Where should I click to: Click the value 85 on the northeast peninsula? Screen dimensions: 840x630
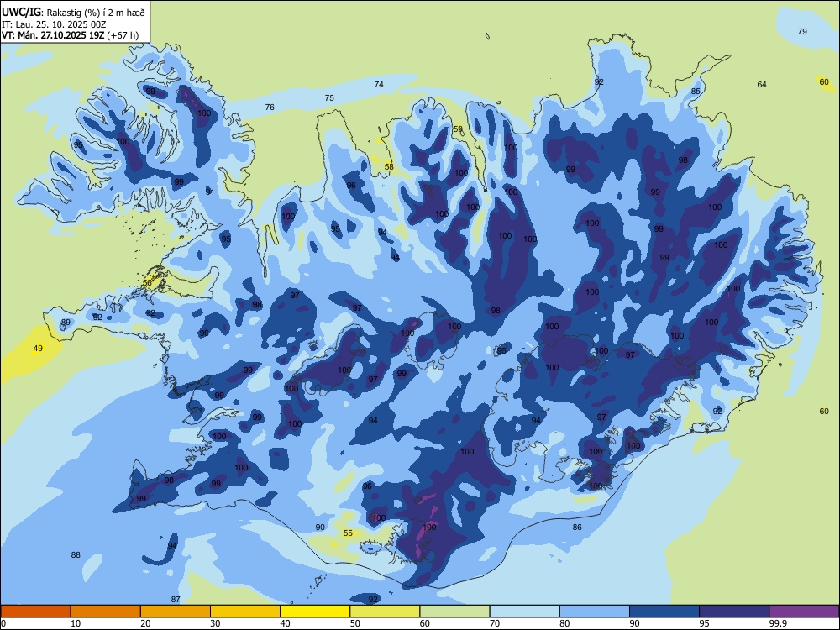point(696,91)
